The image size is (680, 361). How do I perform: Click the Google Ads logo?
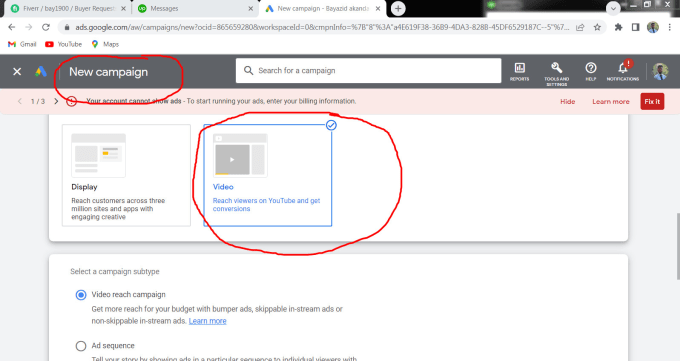tap(41, 72)
